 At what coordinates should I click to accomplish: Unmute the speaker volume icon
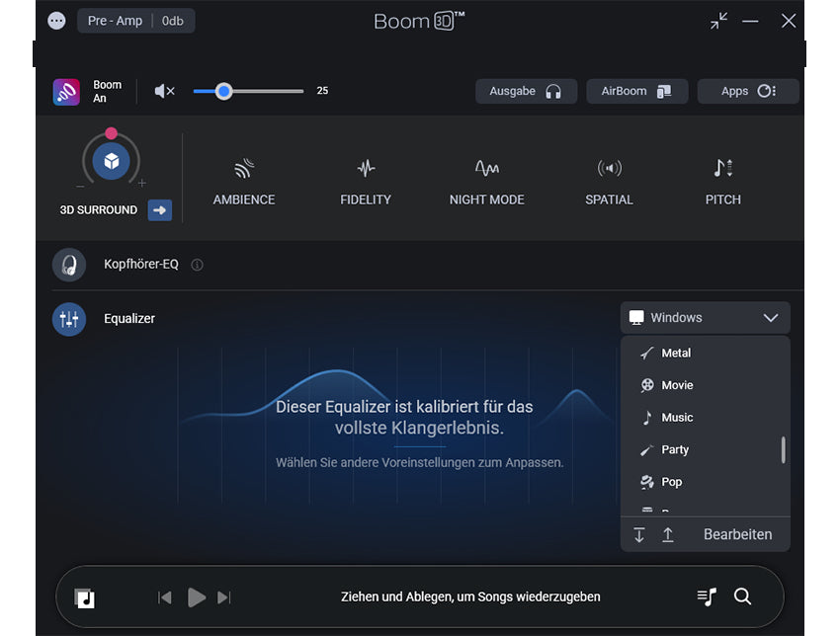(164, 91)
